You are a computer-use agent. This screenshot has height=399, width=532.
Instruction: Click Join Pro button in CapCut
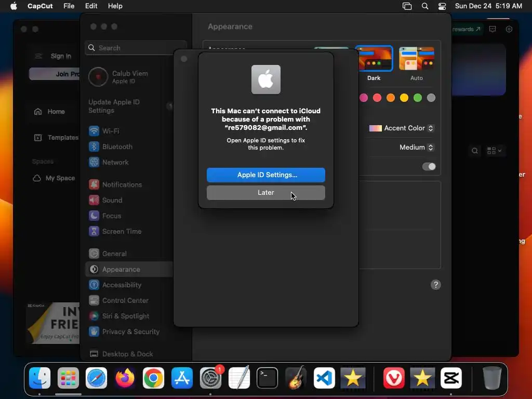55,74
